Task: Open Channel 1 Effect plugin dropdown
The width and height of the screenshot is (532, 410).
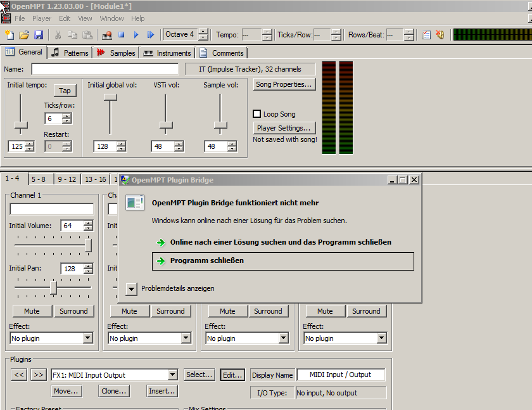Action: point(88,338)
